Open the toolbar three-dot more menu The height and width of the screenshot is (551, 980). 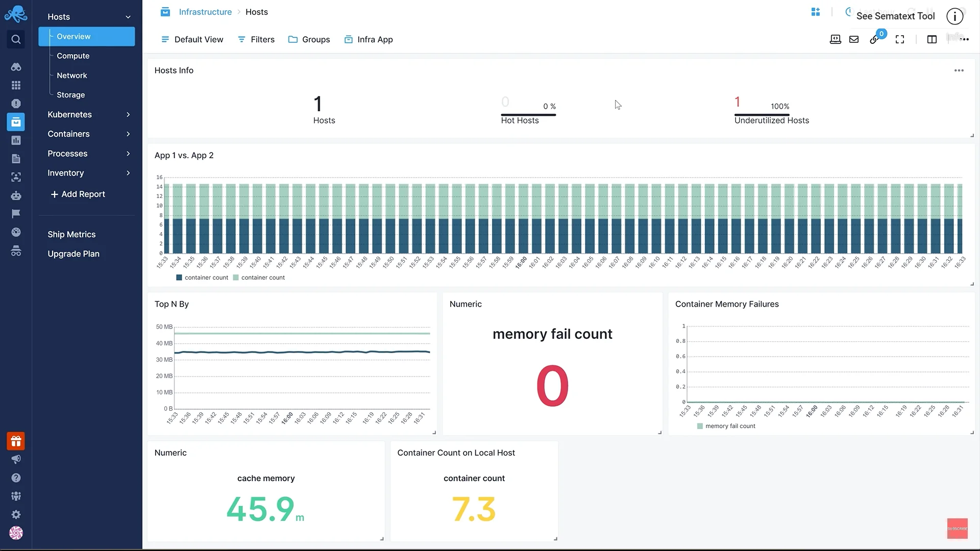tap(964, 39)
